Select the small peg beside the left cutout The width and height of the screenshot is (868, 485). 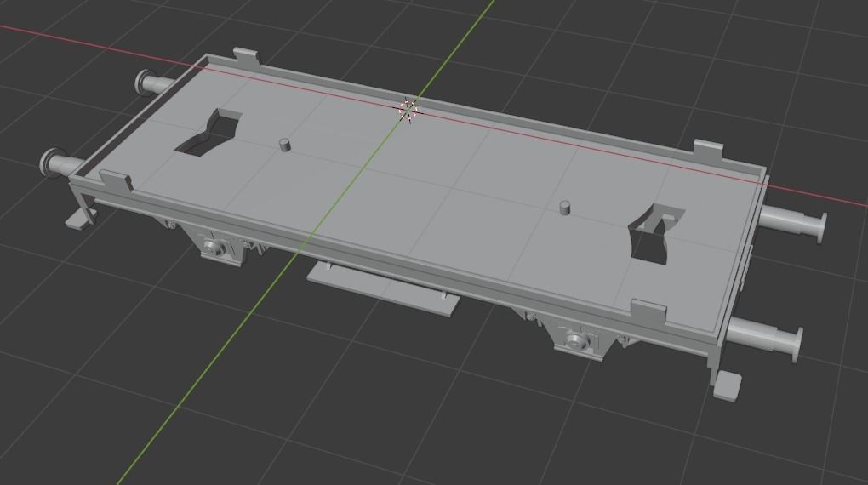(x=284, y=145)
